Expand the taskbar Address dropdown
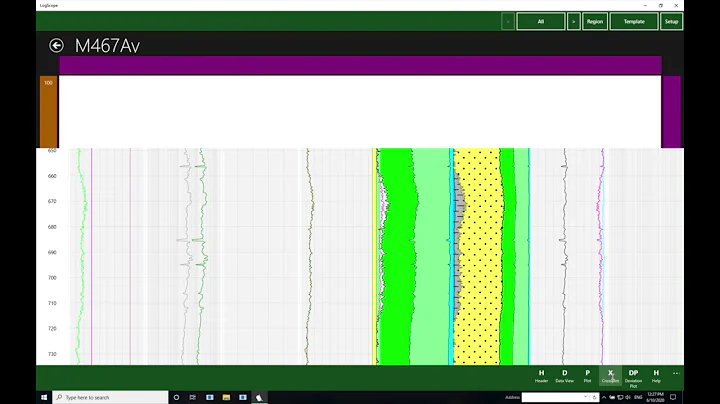The height and width of the screenshot is (404, 720). click(x=585, y=397)
